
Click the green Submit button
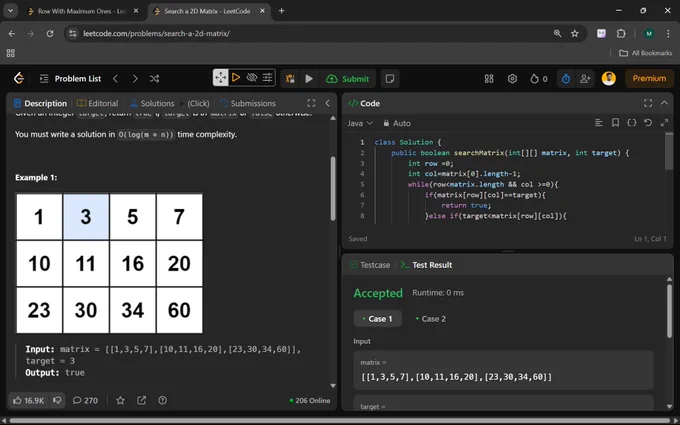click(348, 78)
